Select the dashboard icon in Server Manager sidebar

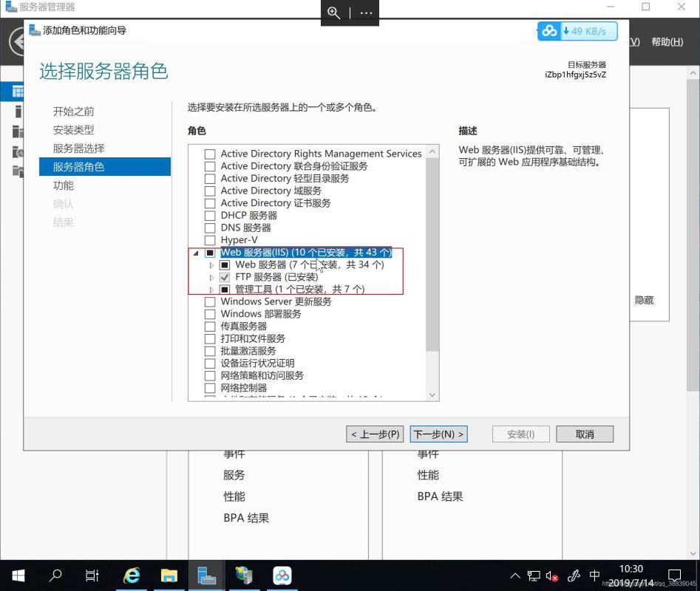click(x=18, y=92)
